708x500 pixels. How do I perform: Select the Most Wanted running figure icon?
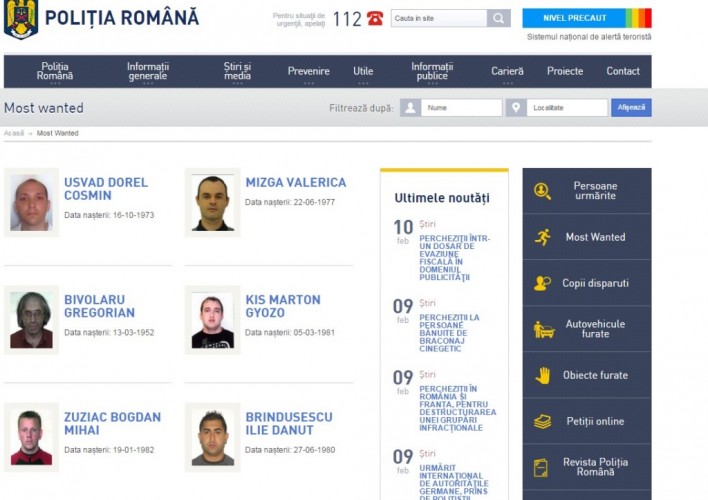(542, 237)
